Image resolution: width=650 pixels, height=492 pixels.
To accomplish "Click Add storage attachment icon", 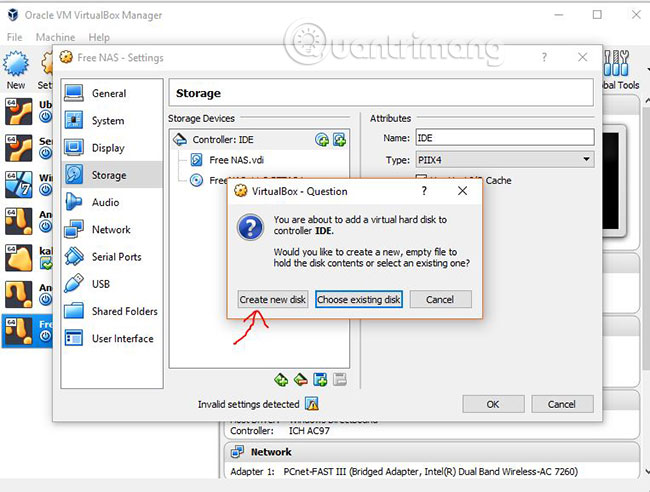I will [320, 379].
